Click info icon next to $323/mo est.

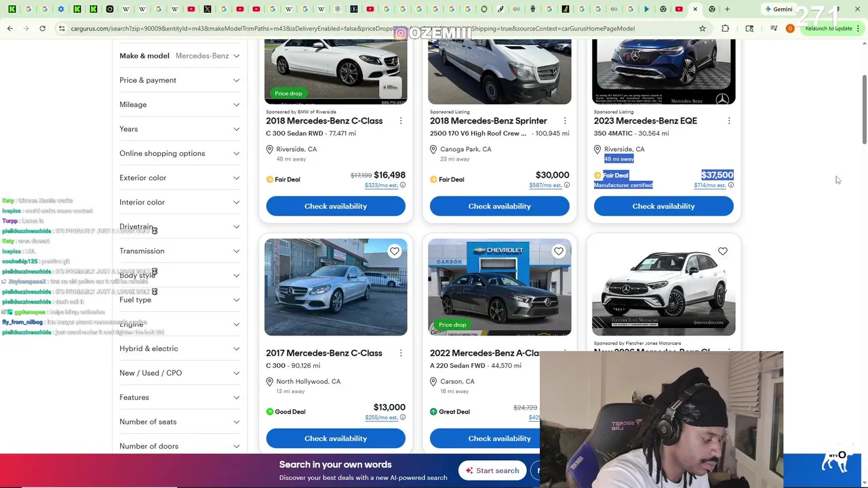pos(403,185)
